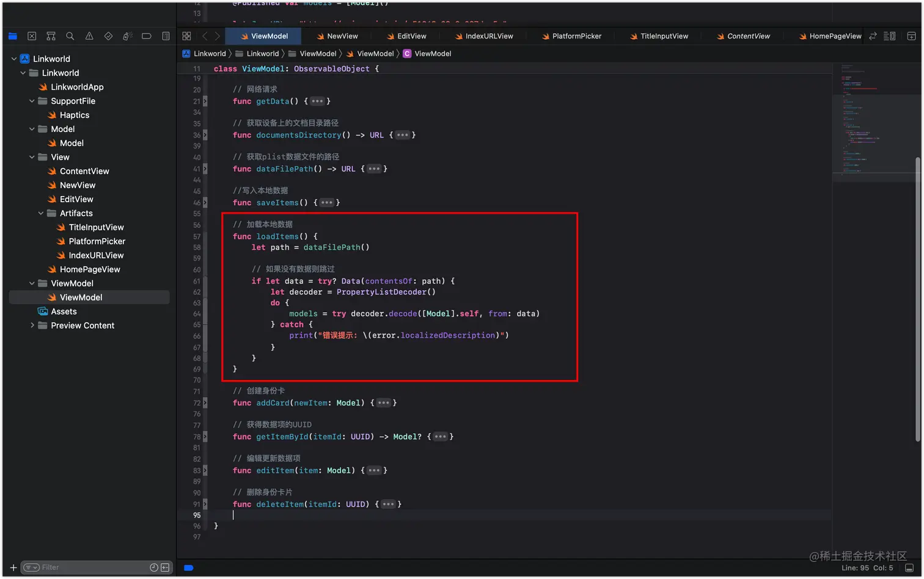Screen dimensions: 924x579
Task: Collapse the View folder
Action: (x=32, y=157)
